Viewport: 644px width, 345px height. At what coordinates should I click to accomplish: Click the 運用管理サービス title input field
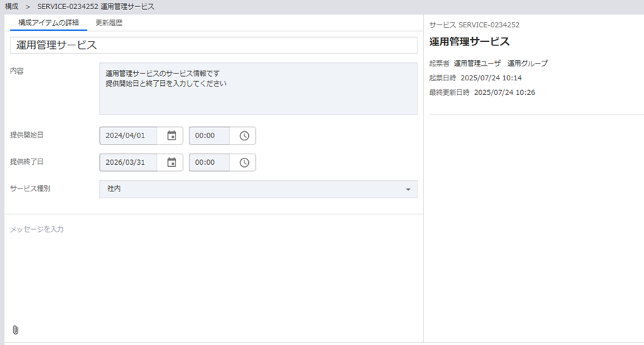pos(213,45)
